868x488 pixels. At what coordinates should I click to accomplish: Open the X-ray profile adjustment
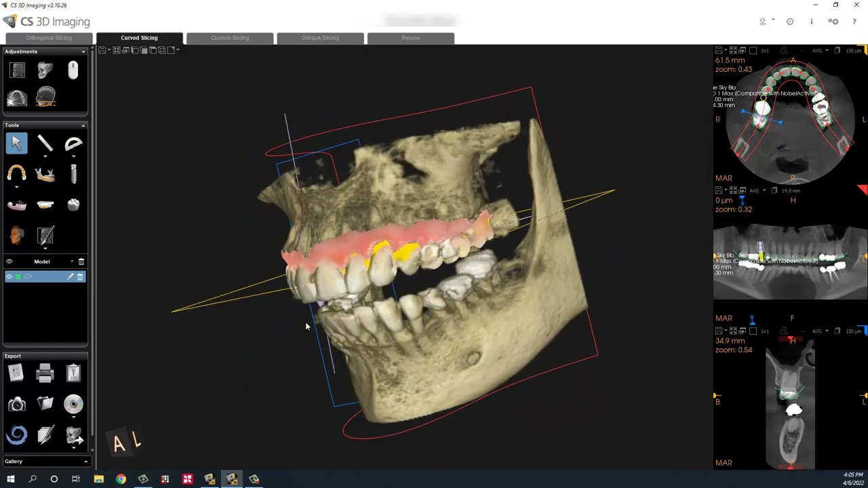point(17,70)
